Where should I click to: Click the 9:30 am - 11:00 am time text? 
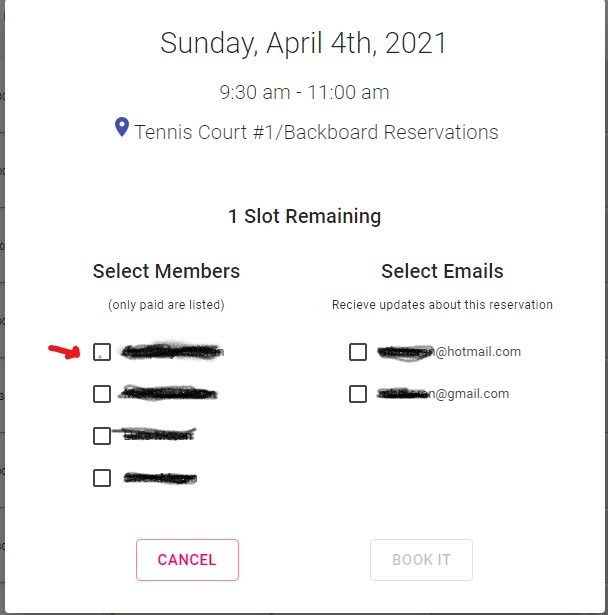pos(304,93)
